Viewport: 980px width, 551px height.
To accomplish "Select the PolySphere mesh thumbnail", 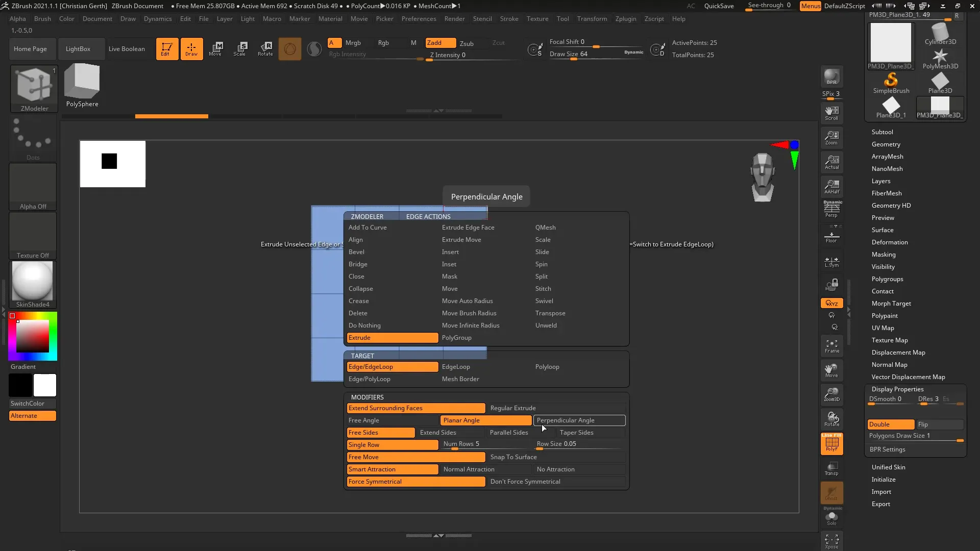I will [82, 85].
